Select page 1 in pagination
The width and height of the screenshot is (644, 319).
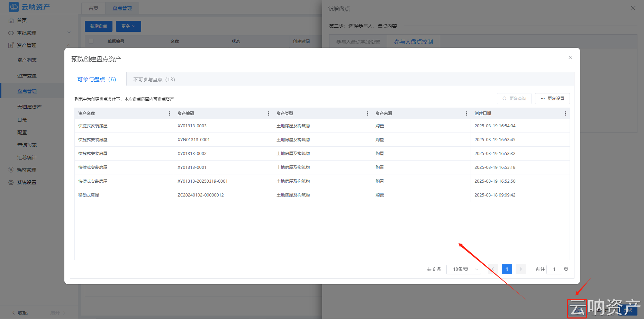tap(507, 269)
